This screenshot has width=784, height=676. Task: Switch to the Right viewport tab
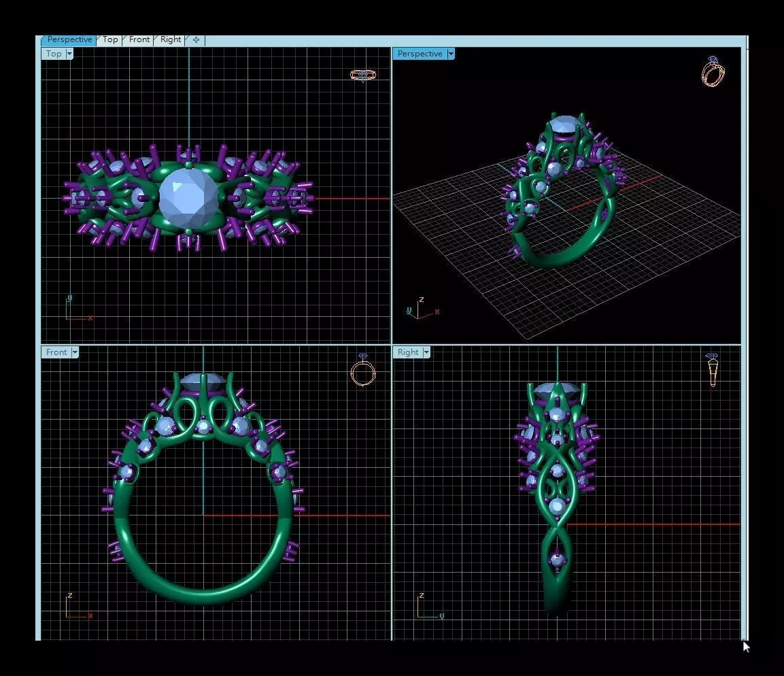click(x=171, y=39)
